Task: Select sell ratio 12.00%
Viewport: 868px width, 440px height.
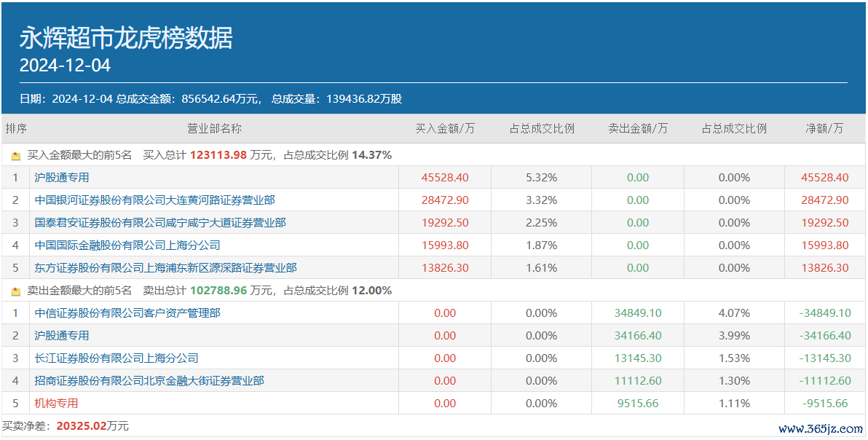Action: point(371,291)
